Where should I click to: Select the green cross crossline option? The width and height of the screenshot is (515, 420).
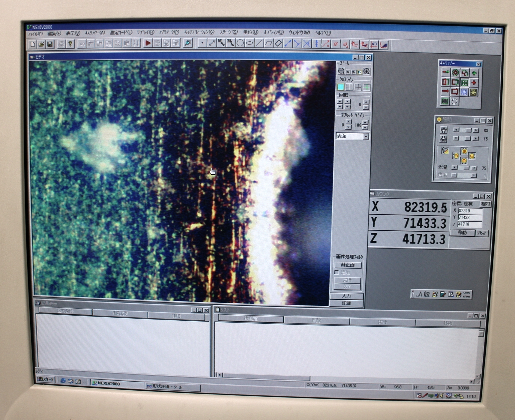click(367, 88)
